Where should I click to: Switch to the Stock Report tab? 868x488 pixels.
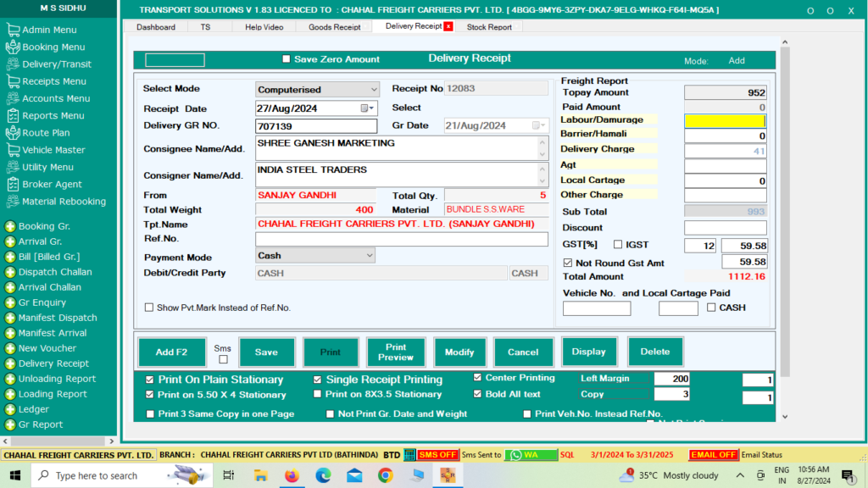[489, 27]
